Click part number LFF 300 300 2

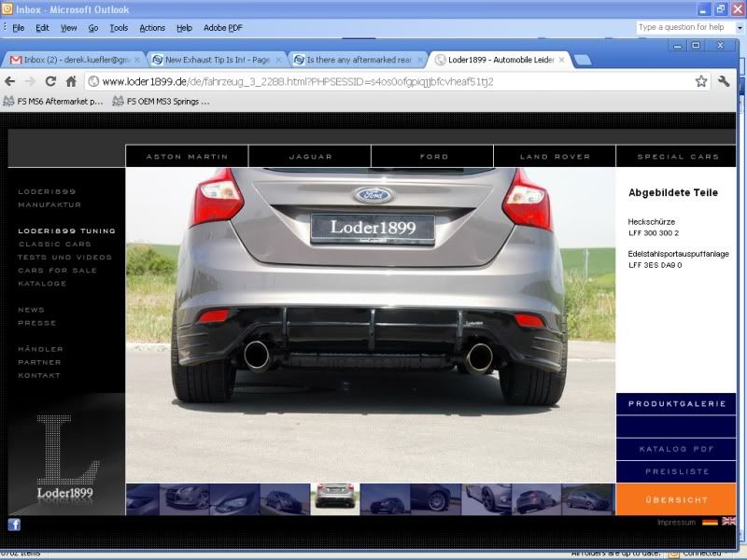[654, 232]
